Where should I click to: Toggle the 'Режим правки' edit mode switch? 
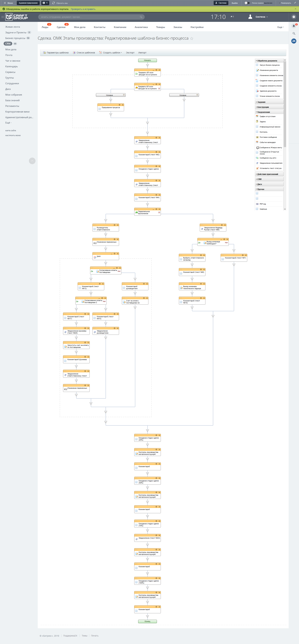tap(247, 3)
